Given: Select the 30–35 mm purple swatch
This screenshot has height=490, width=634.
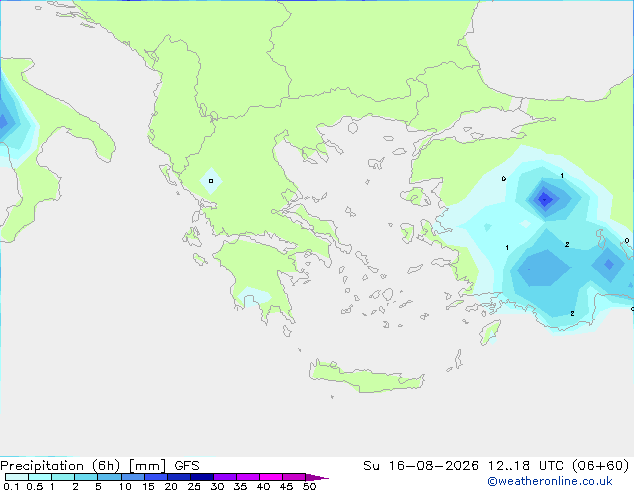Looking at the screenshot, I should [224, 477].
